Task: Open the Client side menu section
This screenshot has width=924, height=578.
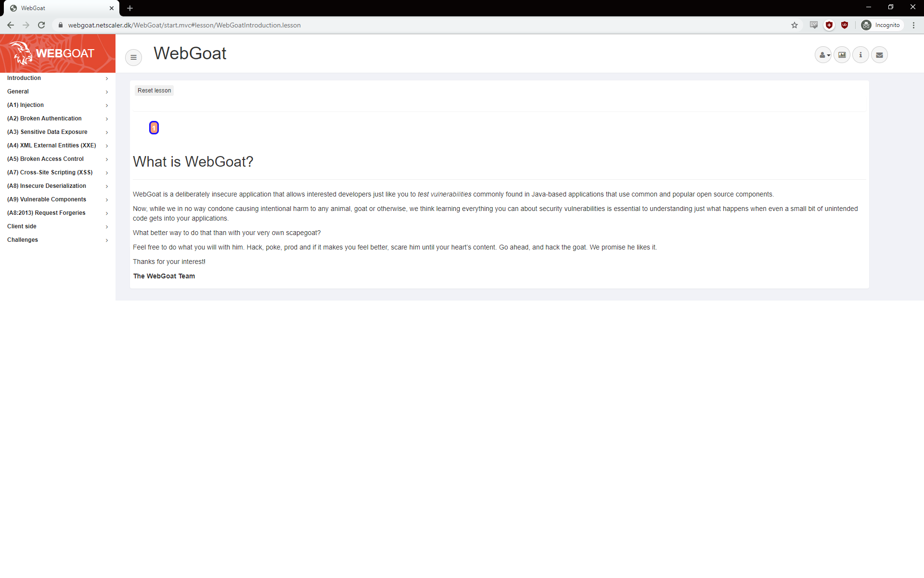Action: coord(58,226)
